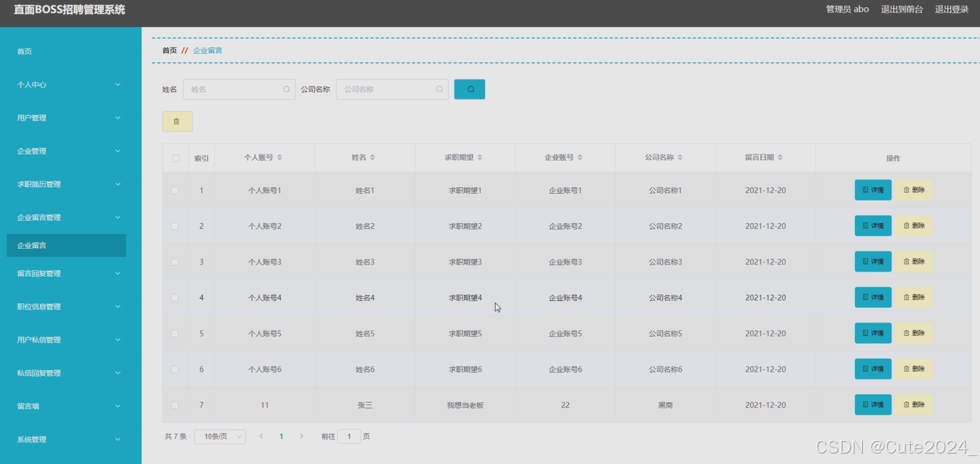Check the checkbox on the 张三 row
The image size is (980, 464).
point(175,404)
